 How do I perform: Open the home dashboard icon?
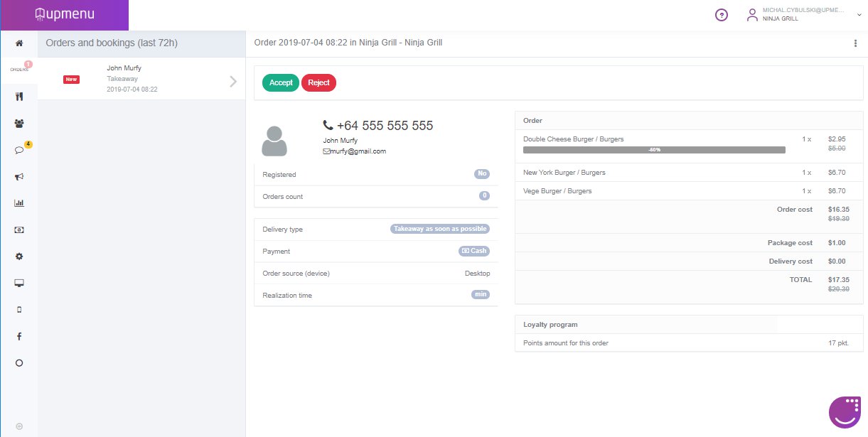click(x=19, y=43)
